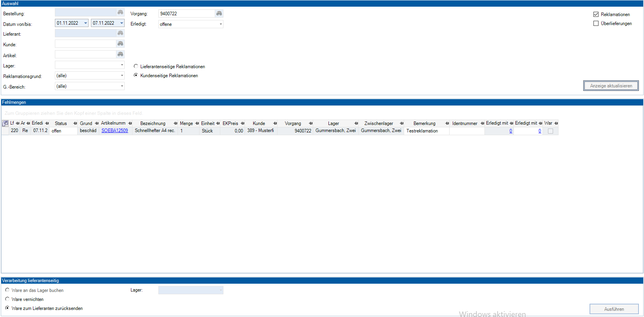Image resolution: width=644 pixels, height=317 pixels.
Task: Click the binoculars icon next to Artikel
Action: coord(120,54)
